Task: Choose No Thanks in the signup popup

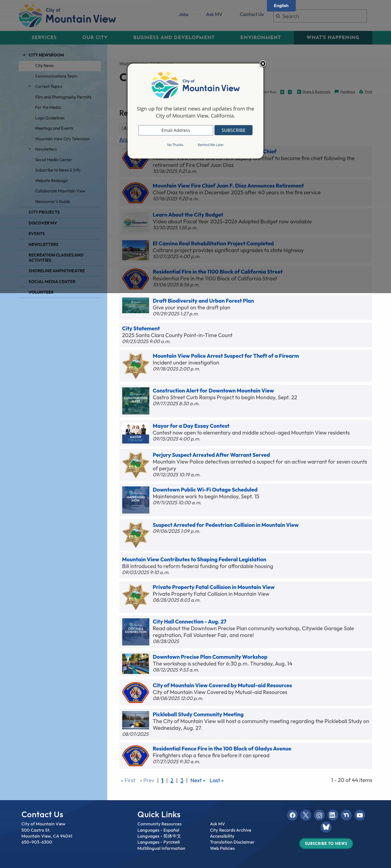Action: click(x=175, y=145)
